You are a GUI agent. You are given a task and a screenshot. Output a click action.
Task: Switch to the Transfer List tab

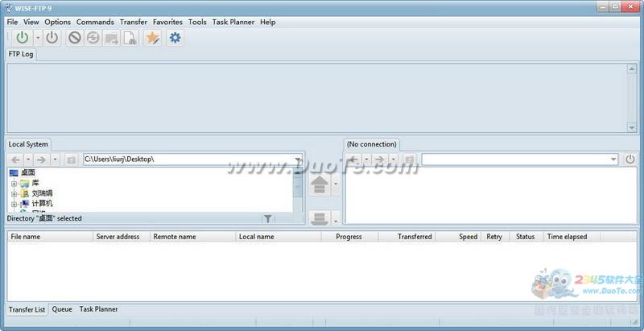tap(27, 309)
